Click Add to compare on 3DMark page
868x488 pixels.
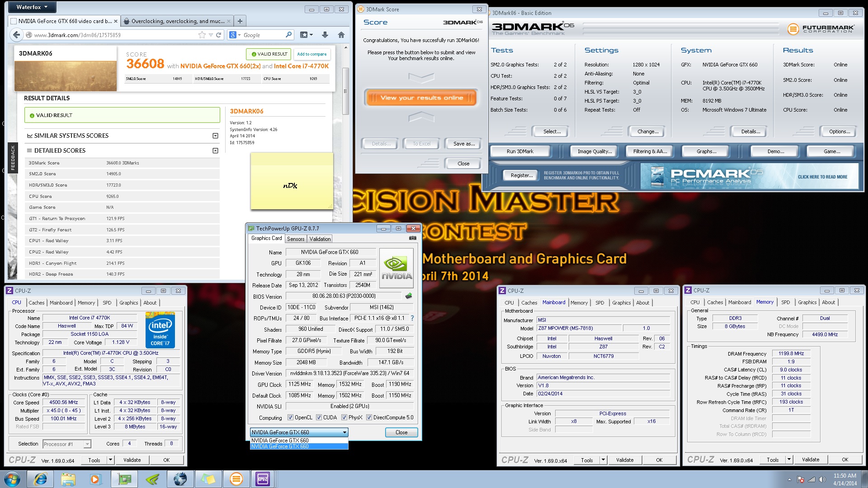[x=312, y=54]
